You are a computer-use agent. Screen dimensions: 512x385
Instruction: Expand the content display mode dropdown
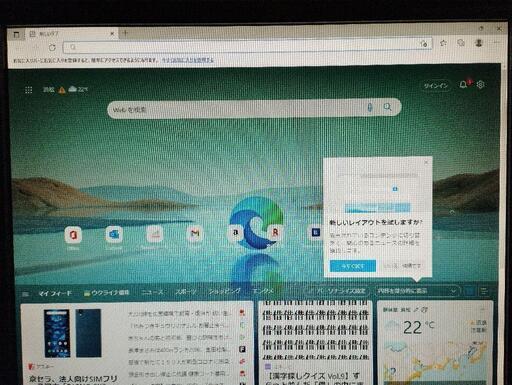click(x=417, y=291)
